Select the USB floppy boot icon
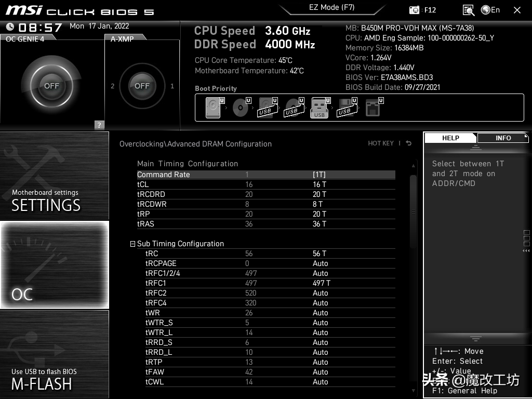 (347, 107)
